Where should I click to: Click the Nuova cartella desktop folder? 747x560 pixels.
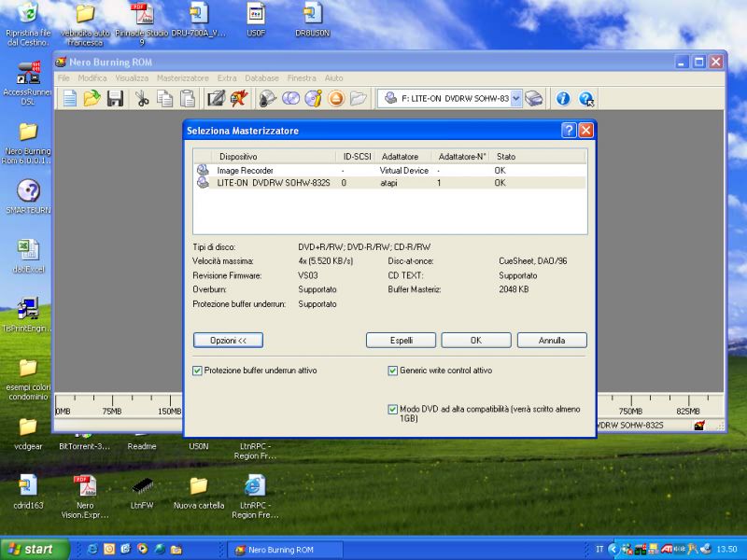pyautogui.click(x=199, y=493)
